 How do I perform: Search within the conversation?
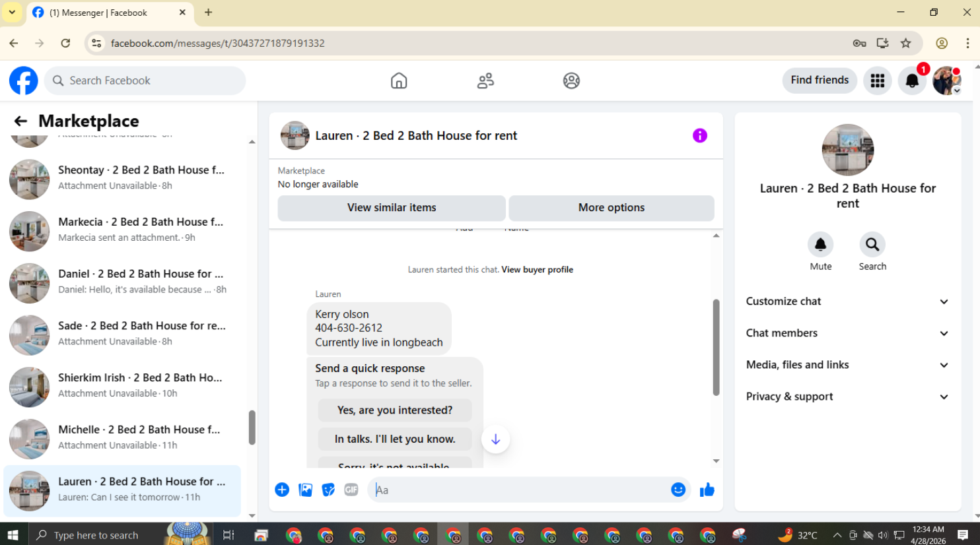(872, 245)
